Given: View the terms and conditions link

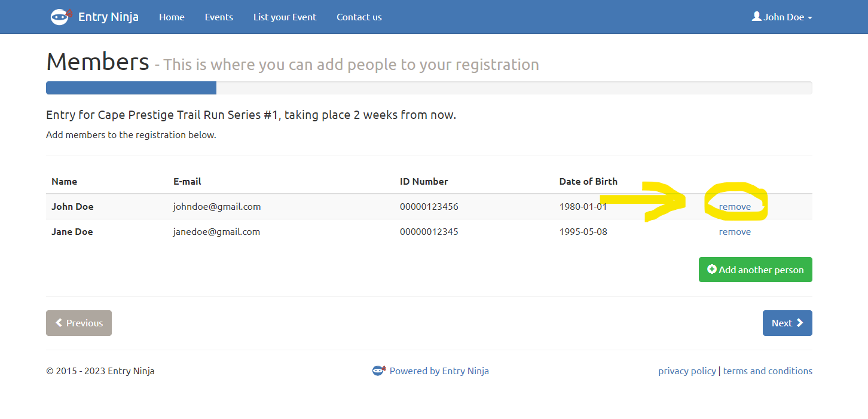Looking at the screenshot, I should 768,371.
